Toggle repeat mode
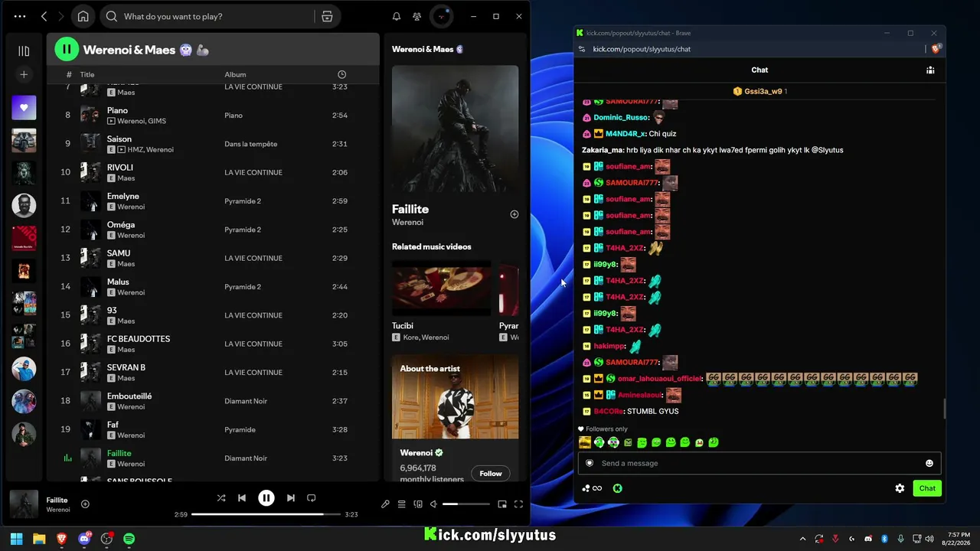Viewport: 980px width, 551px height. [x=312, y=498]
